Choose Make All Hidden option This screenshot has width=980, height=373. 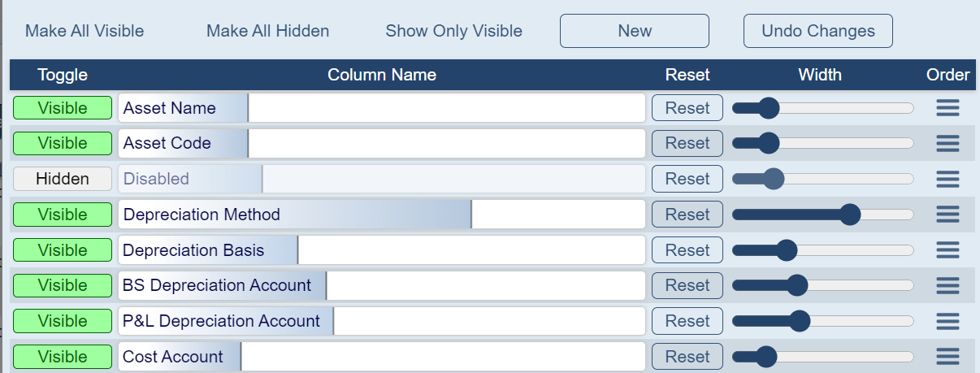coord(267,31)
